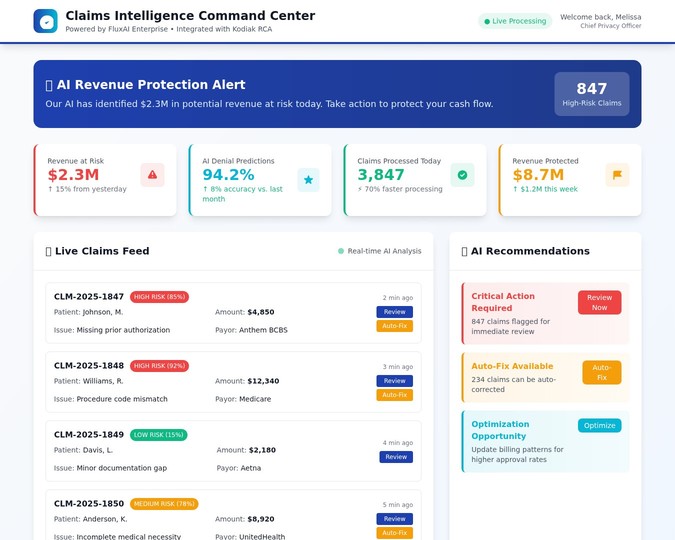This screenshot has height=540, width=675.
Task: Click the Claims Intelligence app logo icon
Action: (45, 21)
